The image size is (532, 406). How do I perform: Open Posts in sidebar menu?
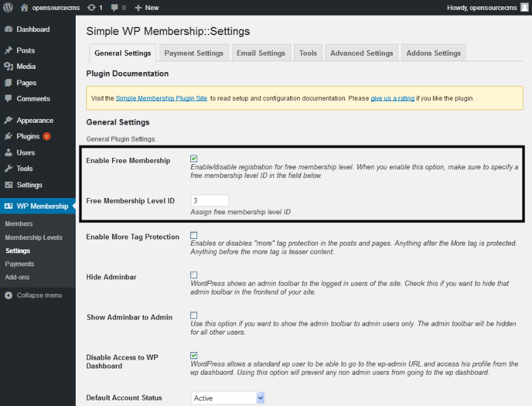tap(26, 51)
